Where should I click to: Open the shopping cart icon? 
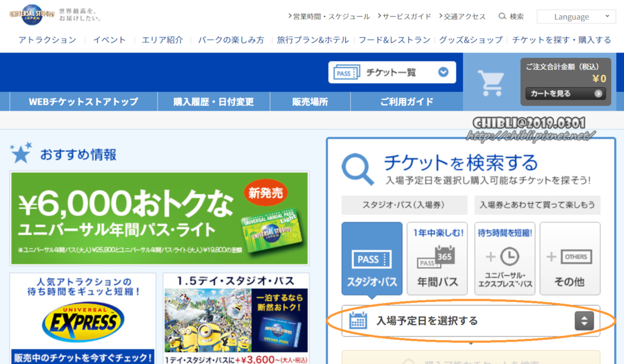(x=491, y=83)
